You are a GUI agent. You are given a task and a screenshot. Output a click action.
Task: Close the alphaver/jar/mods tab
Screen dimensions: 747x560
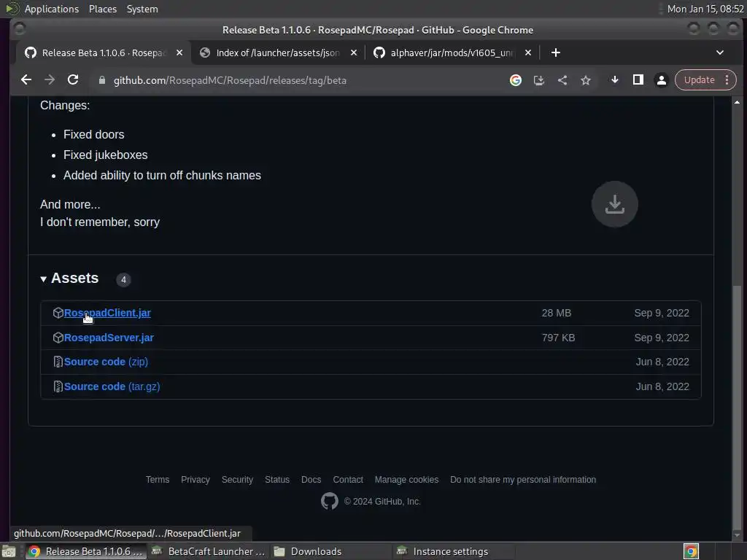click(528, 52)
